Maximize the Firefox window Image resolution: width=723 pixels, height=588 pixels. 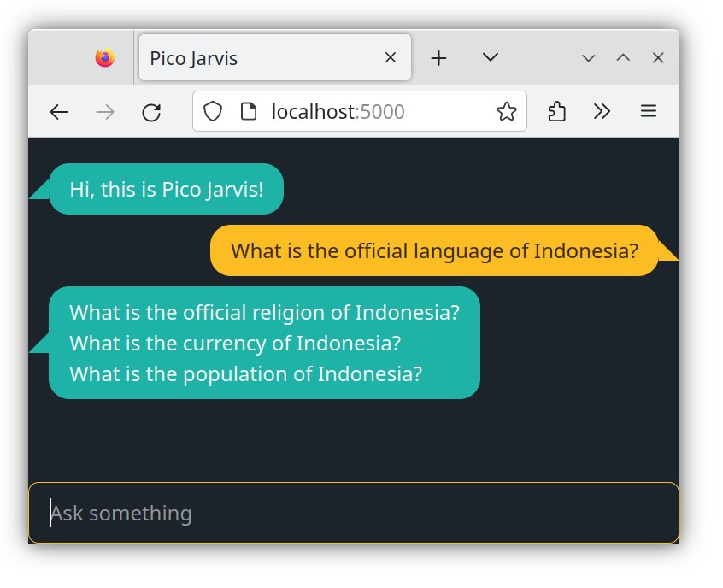click(x=623, y=57)
